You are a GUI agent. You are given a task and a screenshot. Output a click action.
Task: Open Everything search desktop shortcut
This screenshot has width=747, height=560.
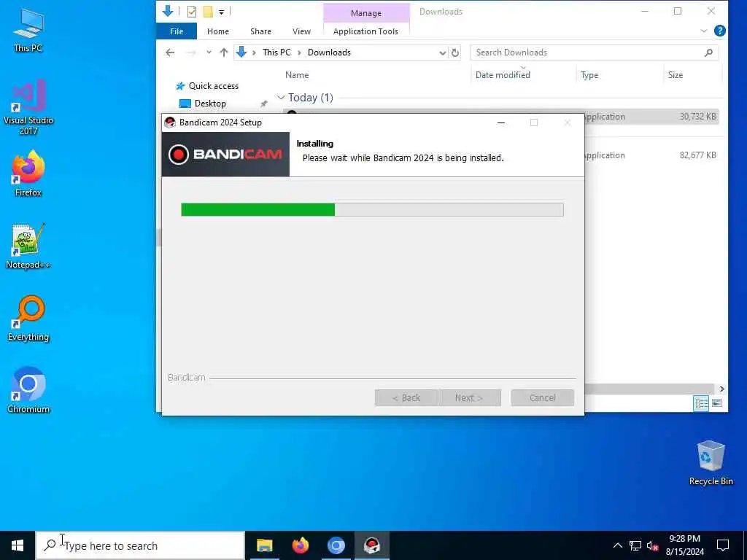(28, 318)
